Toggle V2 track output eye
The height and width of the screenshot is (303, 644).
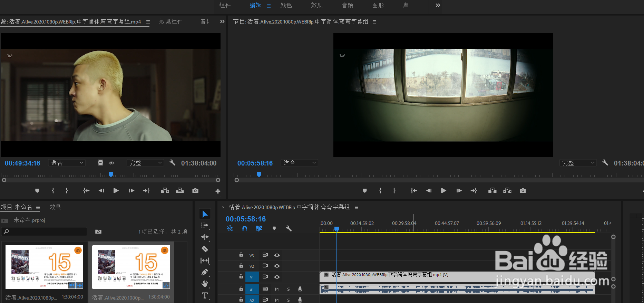pos(277,266)
